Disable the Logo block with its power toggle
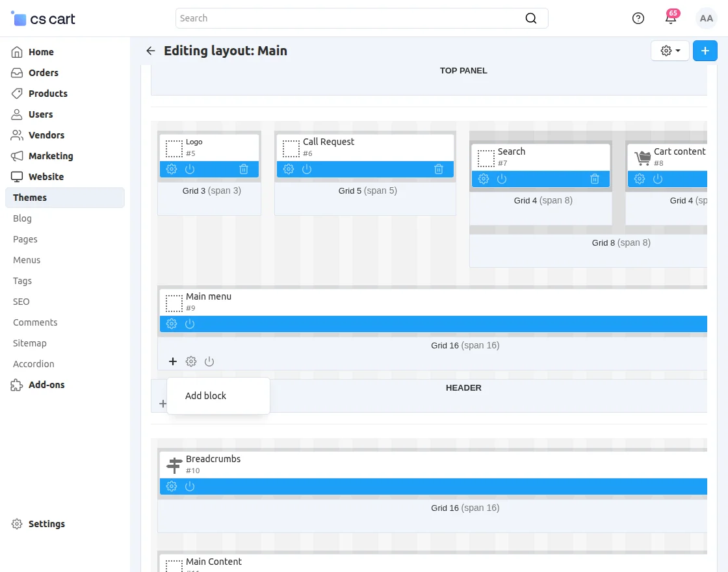 coord(188,169)
